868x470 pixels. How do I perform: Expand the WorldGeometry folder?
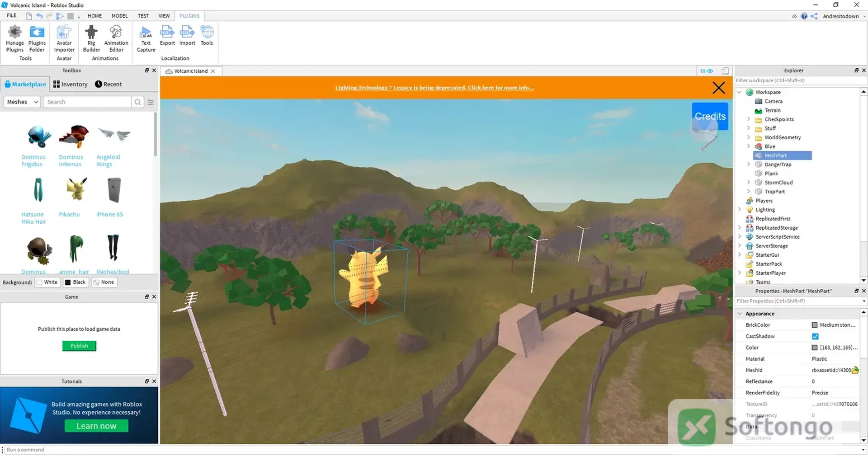[748, 137]
